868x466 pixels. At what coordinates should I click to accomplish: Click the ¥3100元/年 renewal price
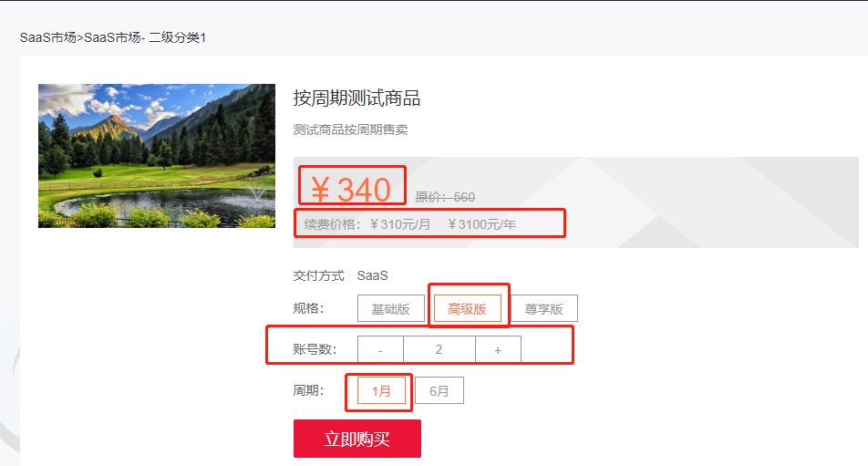481,224
